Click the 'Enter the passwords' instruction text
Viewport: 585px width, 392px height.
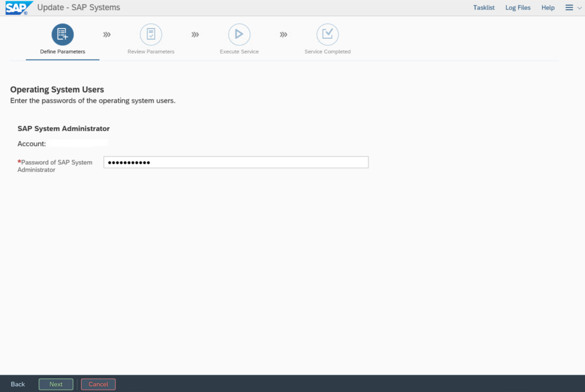(x=93, y=100)
